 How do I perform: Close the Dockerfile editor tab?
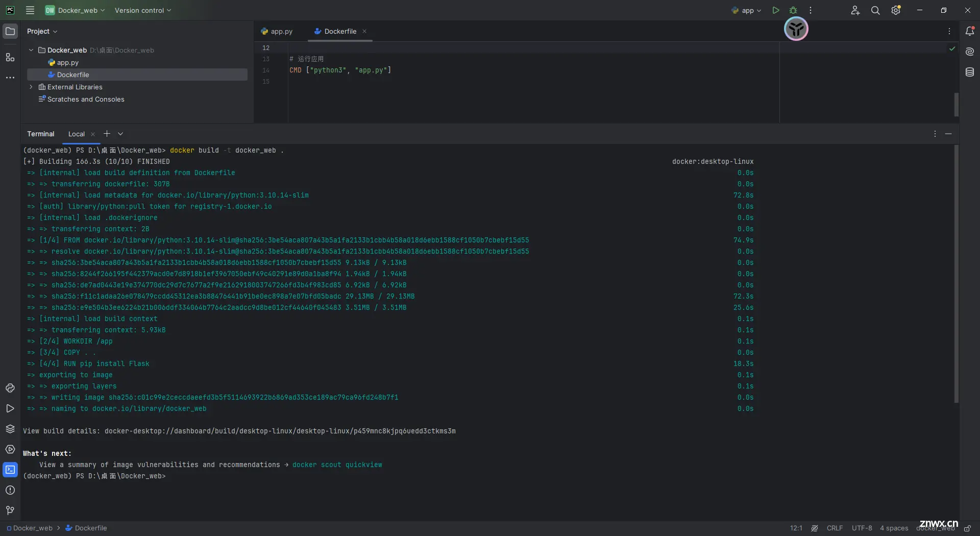click(x=364, y=31)
